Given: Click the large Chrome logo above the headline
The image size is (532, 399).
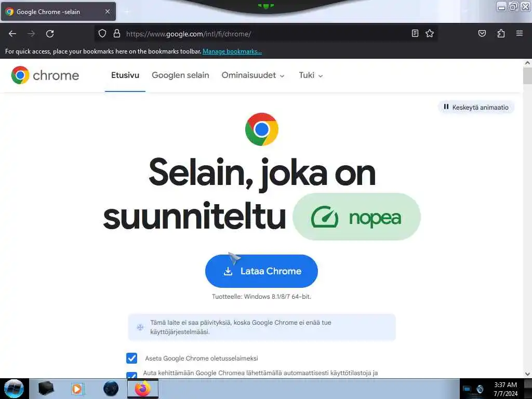Looking at the screenshot, I should point(262,129).
